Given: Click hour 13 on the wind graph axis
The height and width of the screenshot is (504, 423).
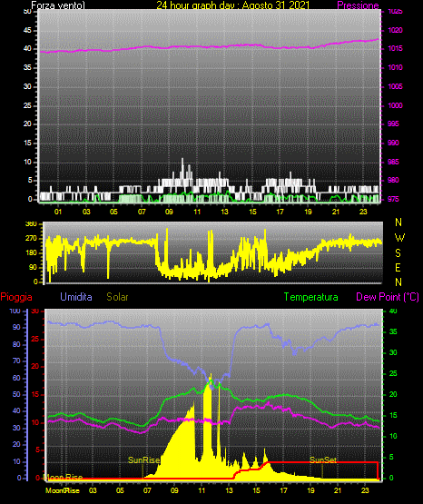Looking at the screenshot, I should (x=224, y=212).
